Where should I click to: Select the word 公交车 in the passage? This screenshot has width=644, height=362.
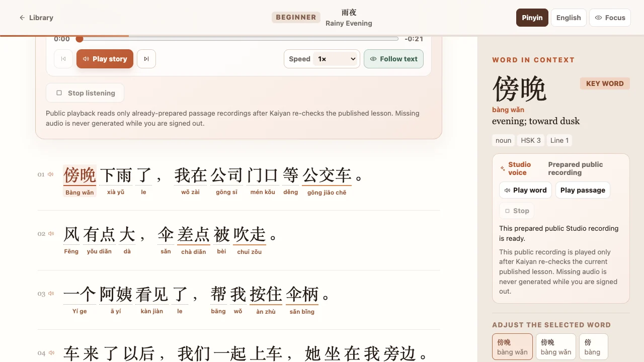pos(327,181)
